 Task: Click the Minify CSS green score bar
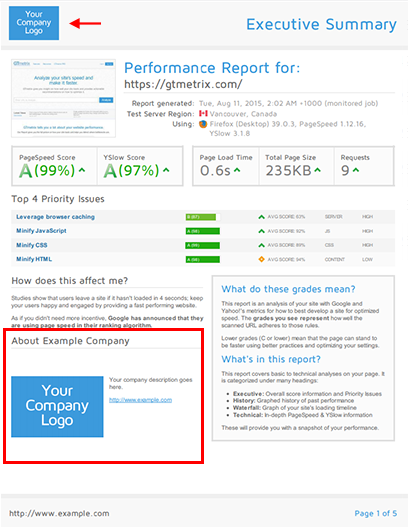(203, 245)
